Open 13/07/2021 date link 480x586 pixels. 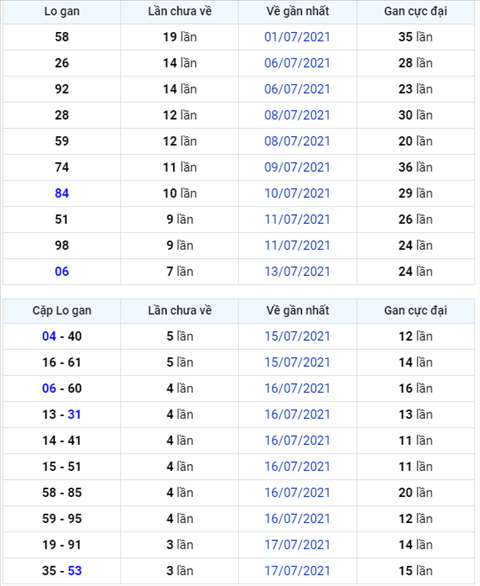point(297,271)
